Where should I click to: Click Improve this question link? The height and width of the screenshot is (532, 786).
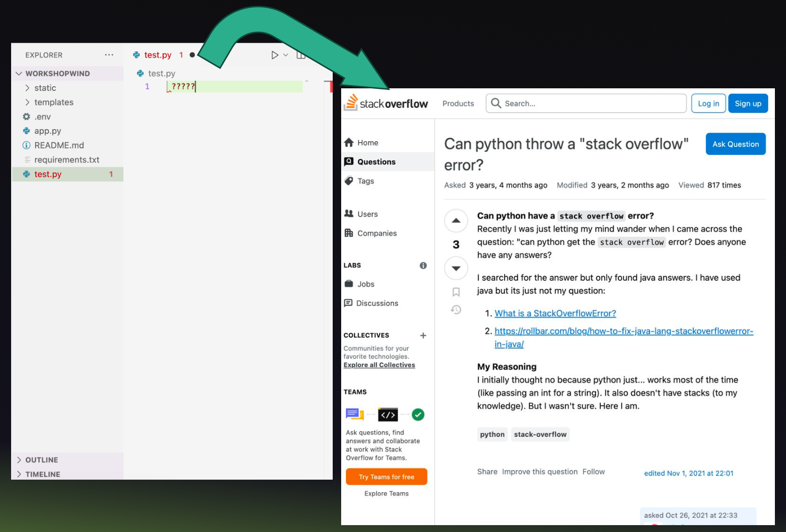(540, 472)
